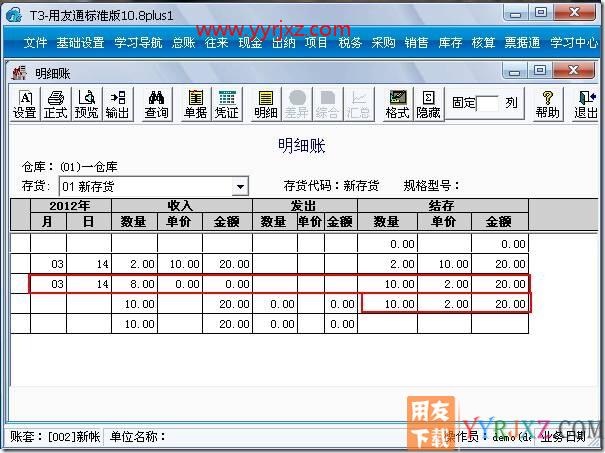Open the 票据通 menu
This screenshot has width=605, height=453.
(x=522, y=42)
